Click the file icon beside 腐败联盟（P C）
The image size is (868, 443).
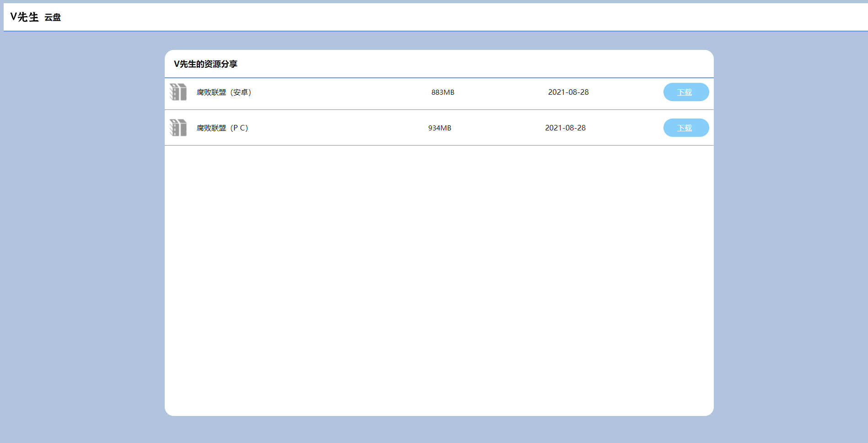click(x=178, y=128)
